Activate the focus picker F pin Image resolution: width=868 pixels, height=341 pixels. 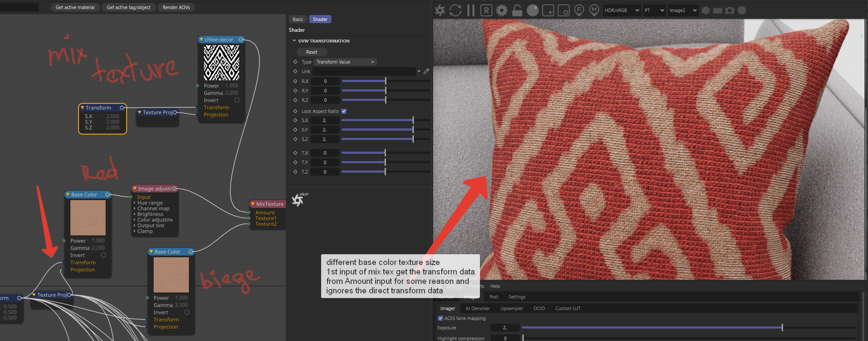coord(579,10)
